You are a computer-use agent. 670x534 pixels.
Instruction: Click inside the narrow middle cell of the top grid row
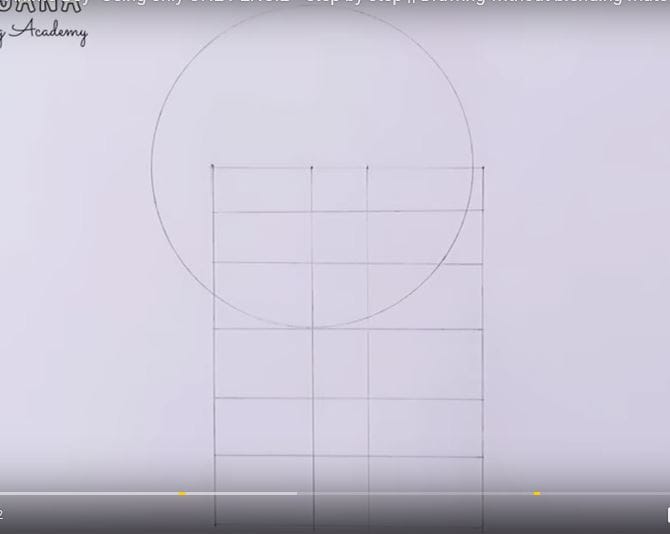[x=339, y=189]
